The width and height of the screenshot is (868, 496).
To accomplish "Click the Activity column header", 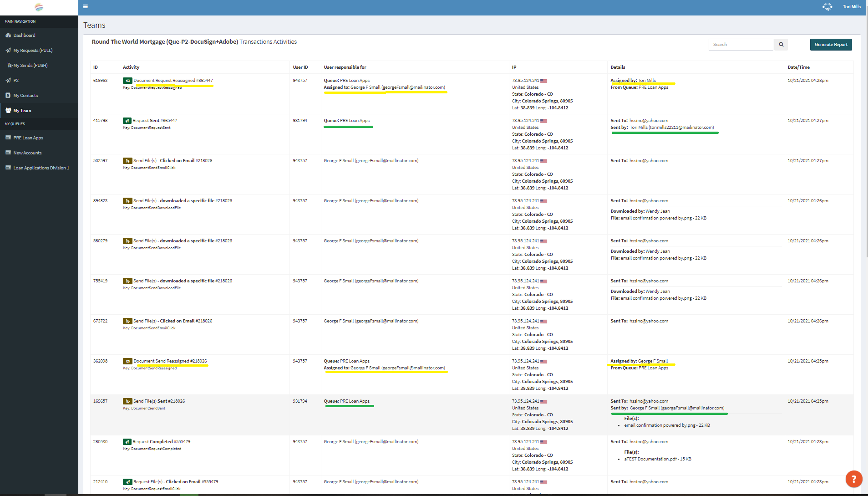I will point(131,67).
